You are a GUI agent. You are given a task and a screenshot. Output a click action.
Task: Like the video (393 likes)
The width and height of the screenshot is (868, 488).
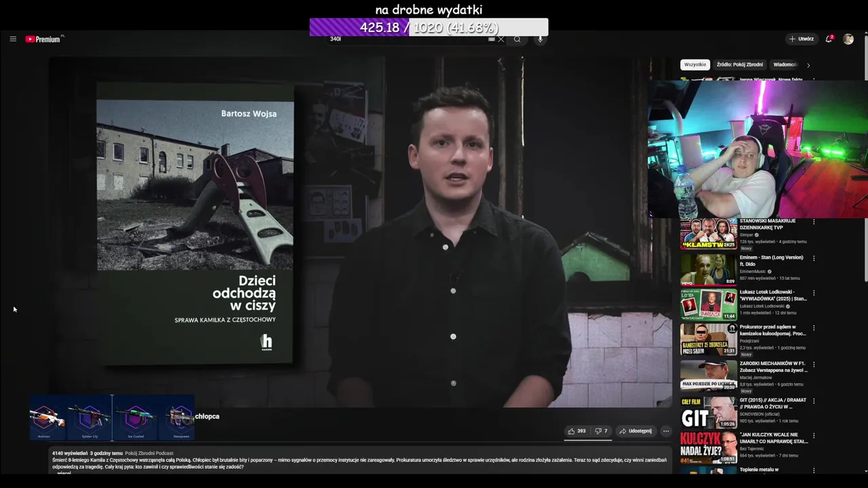(x=577, y=431)
